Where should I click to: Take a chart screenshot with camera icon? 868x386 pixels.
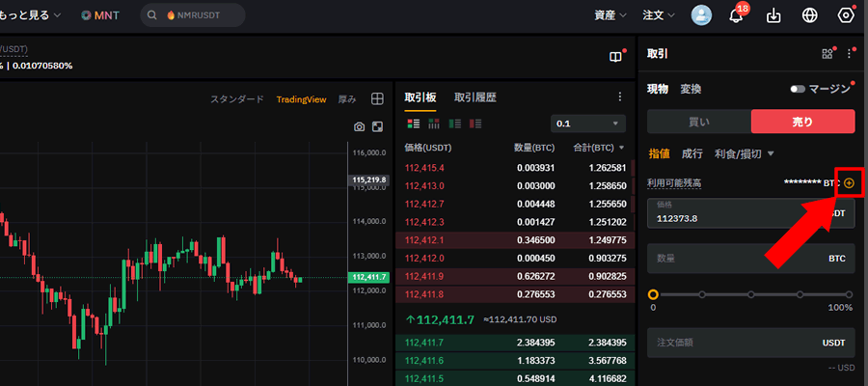pos(360,126)
